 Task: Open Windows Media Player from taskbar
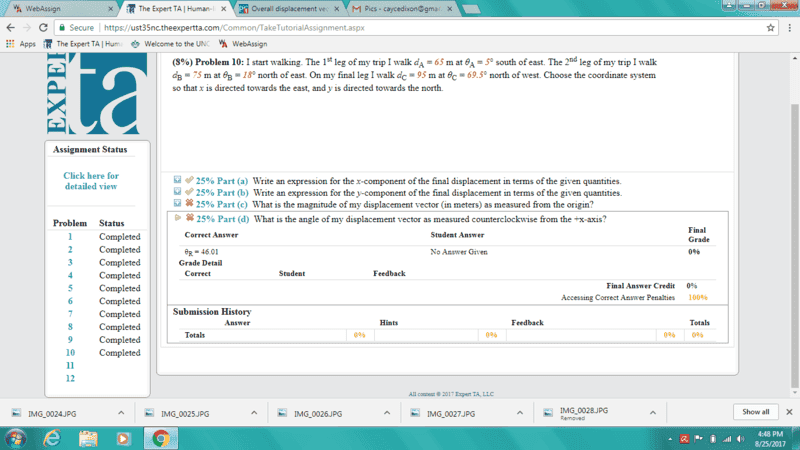tap(124, 438)
